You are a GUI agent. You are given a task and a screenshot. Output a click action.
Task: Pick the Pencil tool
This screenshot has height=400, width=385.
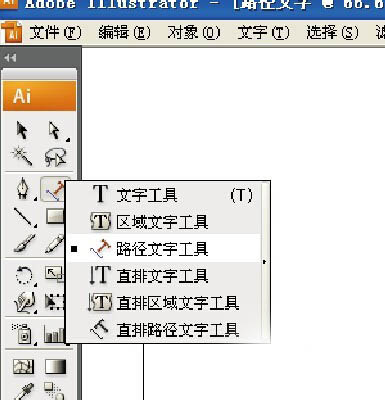(x=55, y=243)
